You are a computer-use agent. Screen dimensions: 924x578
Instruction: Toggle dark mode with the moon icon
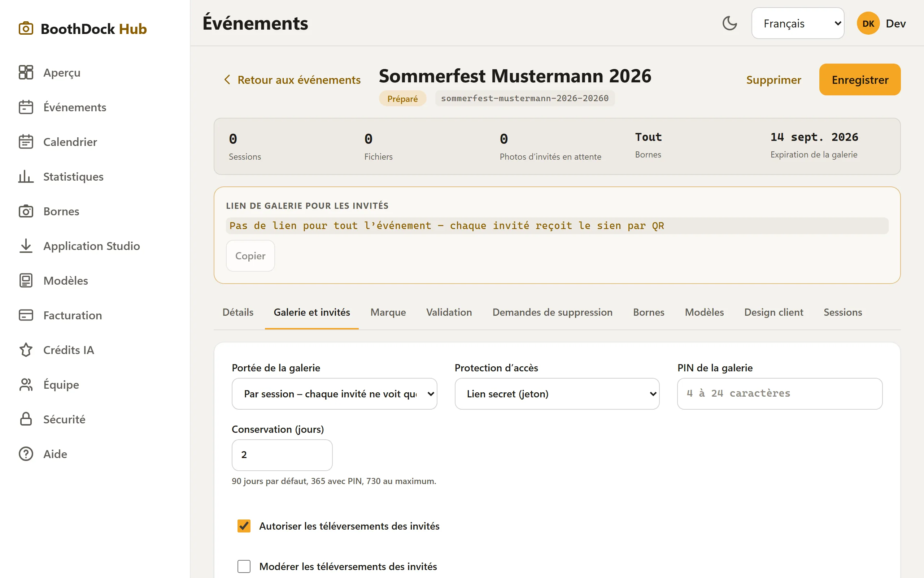[x=730, y=23]
